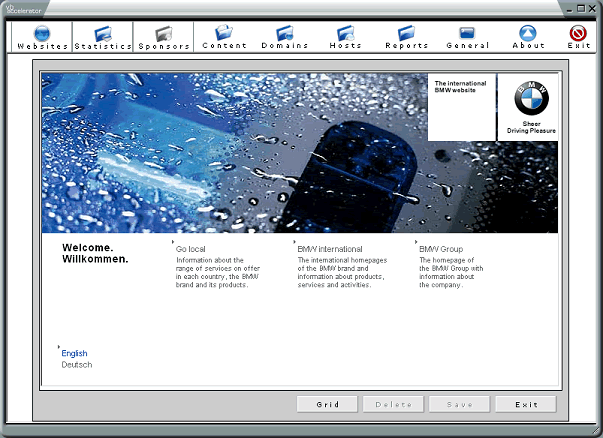The image size is (603, 438).
Task: Click 'The international BMW website' text
Action: click(x=460, y=87)
